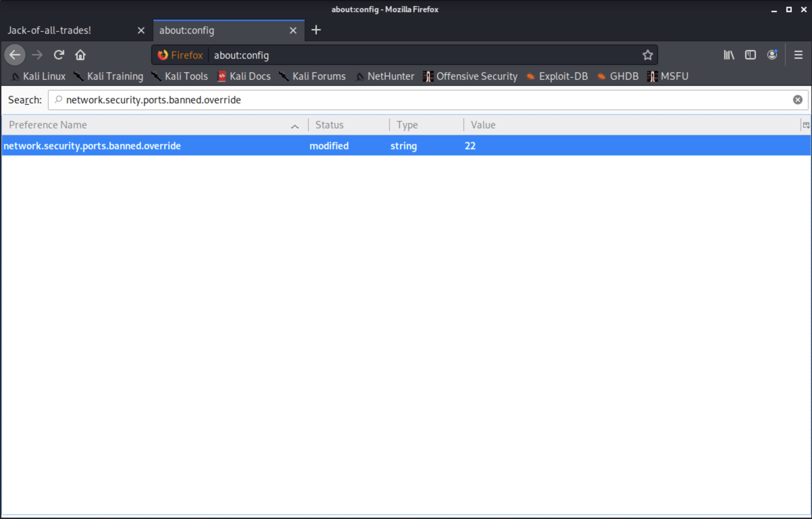Close the about:config tab
Viewport: 812px width, 519px height.
pos(293,30)
